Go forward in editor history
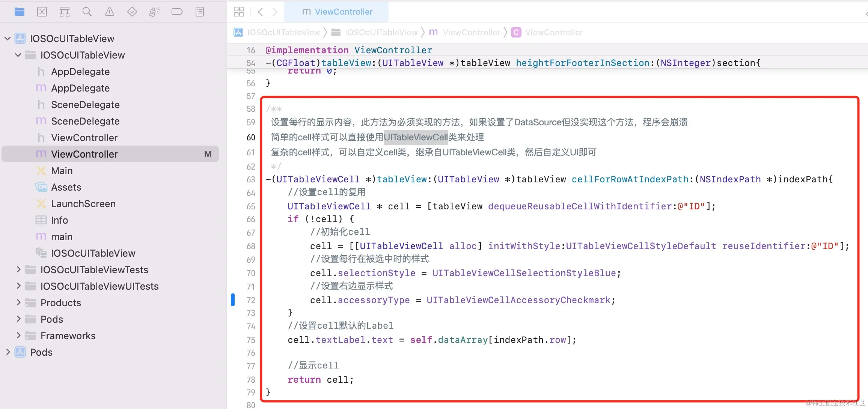The image size is (868, 409). point(275,12)
